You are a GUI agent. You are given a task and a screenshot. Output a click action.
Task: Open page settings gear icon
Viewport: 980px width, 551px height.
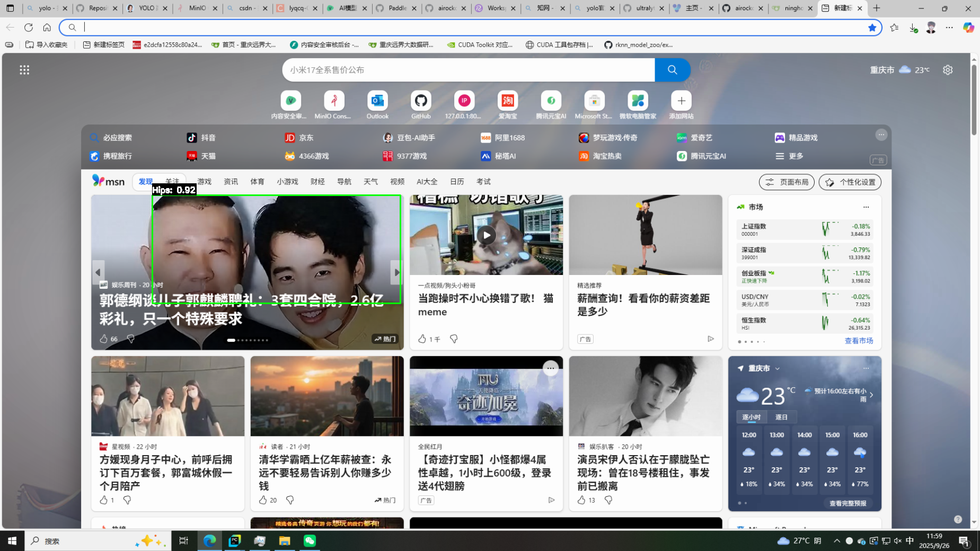coord(948,70)
